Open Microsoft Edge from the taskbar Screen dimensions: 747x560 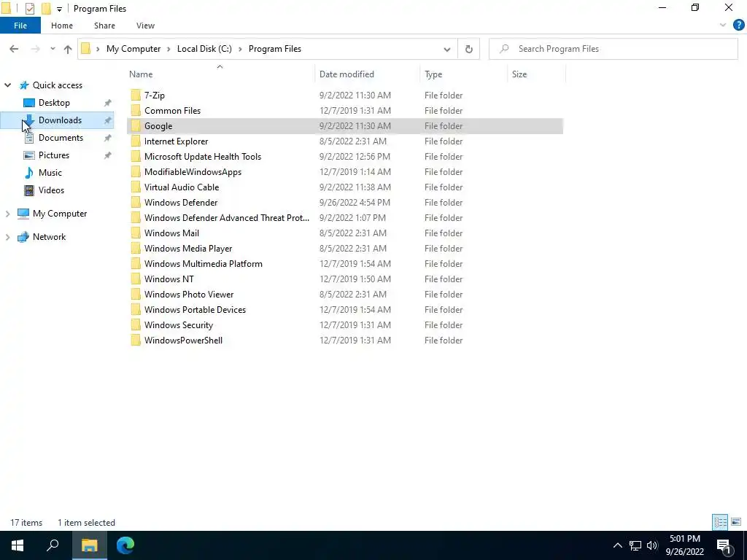tap(125, 545)
